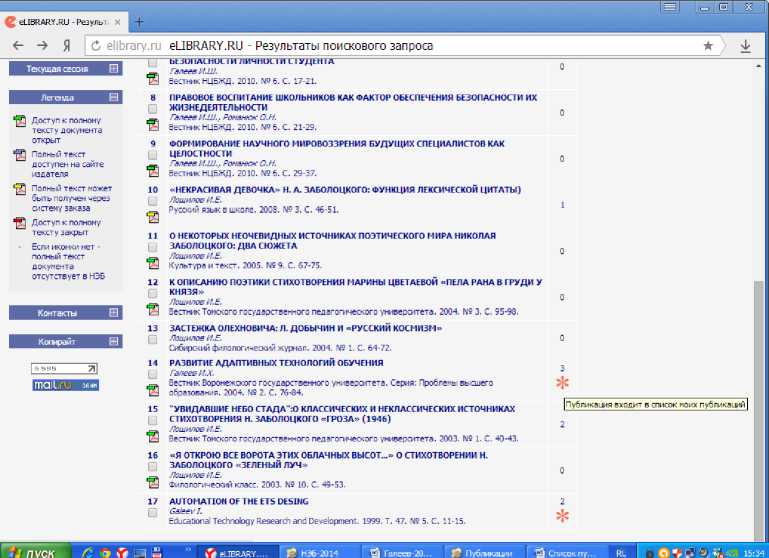Click yellow full-text icon for result 10
Screen dimensions: 769x558
pos(153,216)
